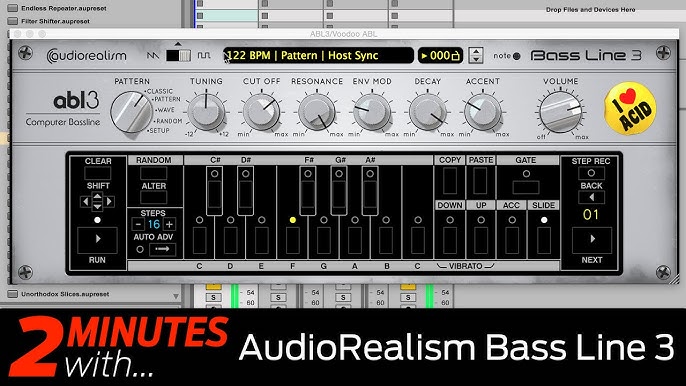Click the I love ACID badge
This screenshot has width=686, height=386.
coord(630,109)
